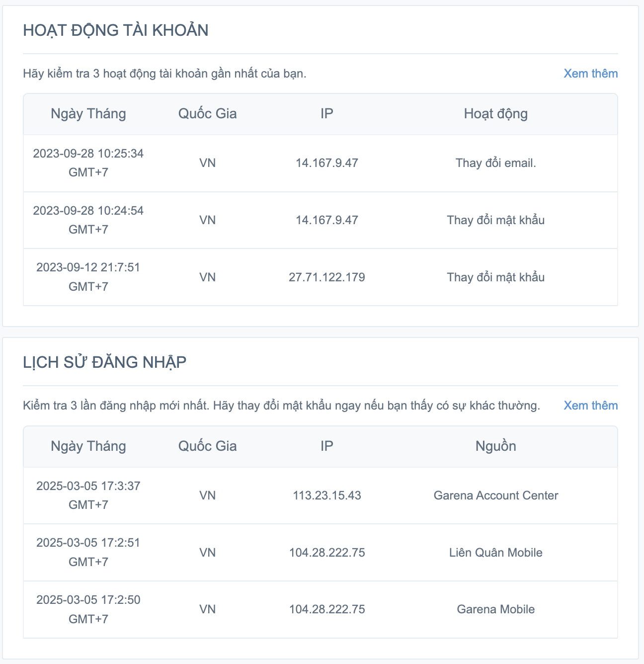
Task: Click the 'HOẠT ĐỘNG TÀI KHOẢN' section heading
Action: pyautogui.click(x=116, y=30)
